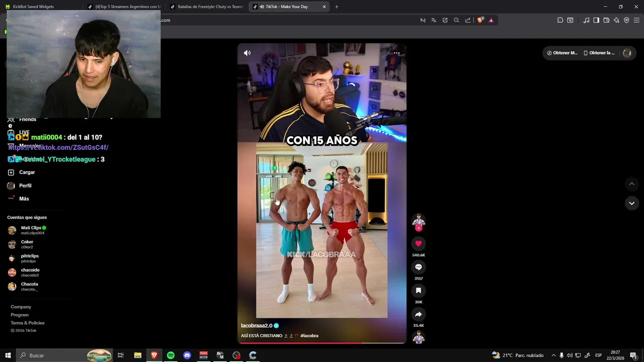Viewport: 644px width, 362px height.
Task: Open Spotify from the taskbar
Action: coord(171,355)
